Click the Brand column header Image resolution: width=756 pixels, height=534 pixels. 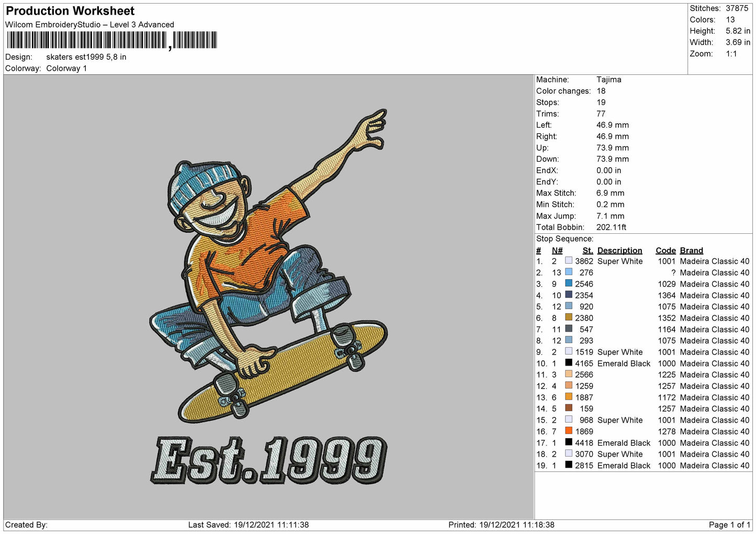click(691, 251)
